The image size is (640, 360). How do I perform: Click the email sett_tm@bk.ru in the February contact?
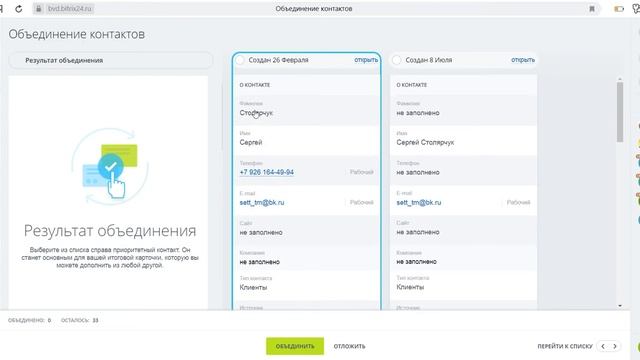pyautogui.click(x=262, y=202)
